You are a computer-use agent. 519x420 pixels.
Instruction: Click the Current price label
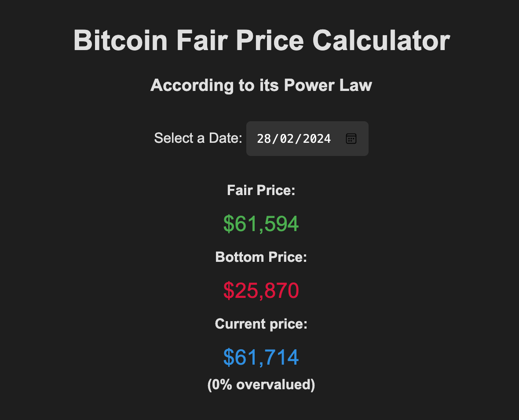point(261,324)
